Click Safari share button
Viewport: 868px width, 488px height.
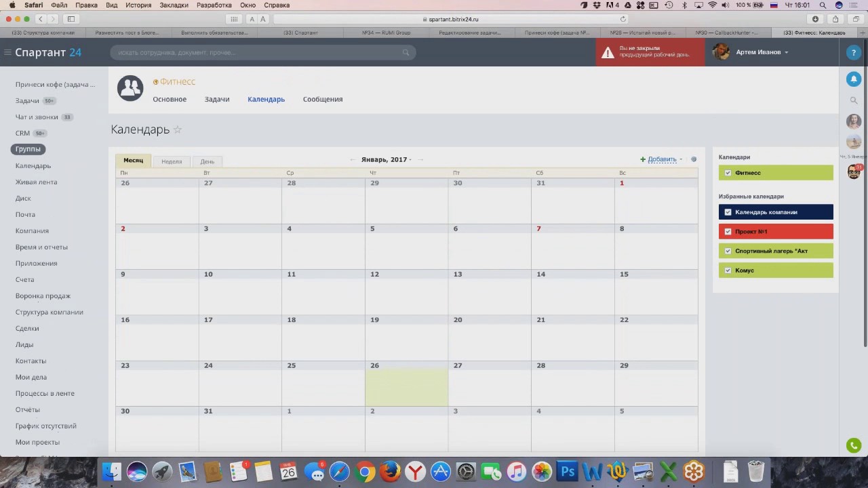pyautogui.click(x=835, y=19)
